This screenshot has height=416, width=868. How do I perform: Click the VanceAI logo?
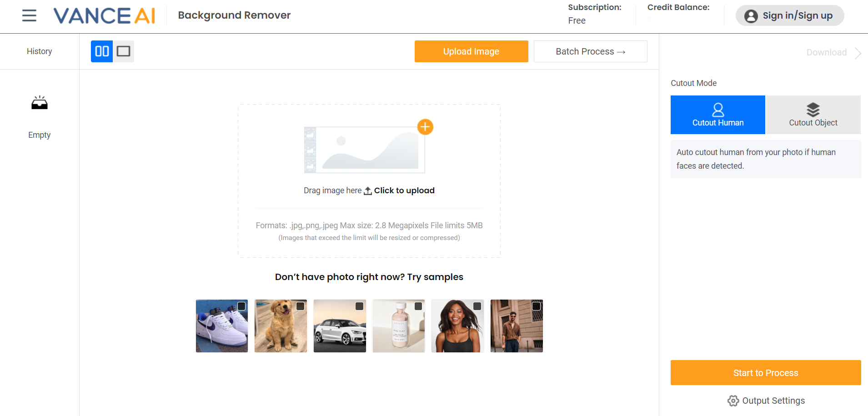(x=105, y=15)
